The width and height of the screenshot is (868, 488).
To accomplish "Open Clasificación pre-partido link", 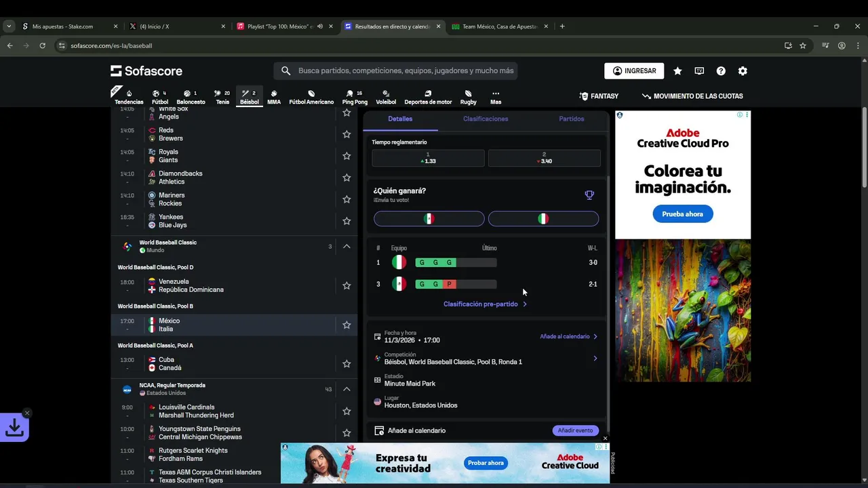I will pyautogui.click(x=485, y=304).
